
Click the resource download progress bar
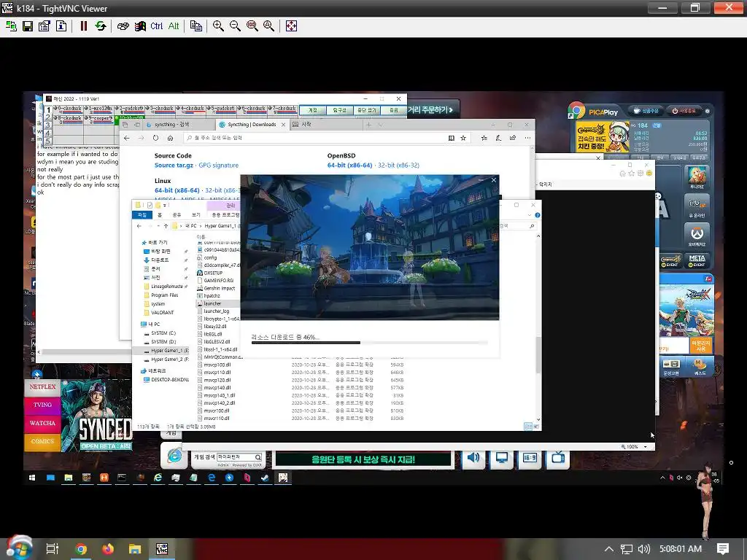tap(369, 343)
